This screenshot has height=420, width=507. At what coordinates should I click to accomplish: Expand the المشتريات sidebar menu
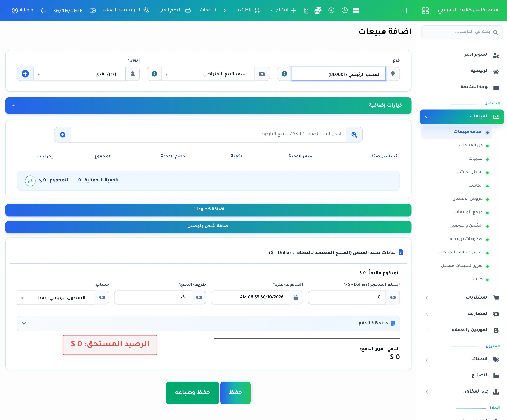[x=462, y=297]
